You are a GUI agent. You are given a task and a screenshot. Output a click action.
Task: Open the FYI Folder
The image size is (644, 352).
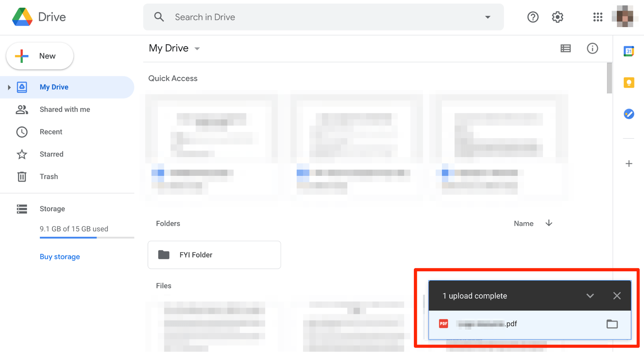[214, 254]
